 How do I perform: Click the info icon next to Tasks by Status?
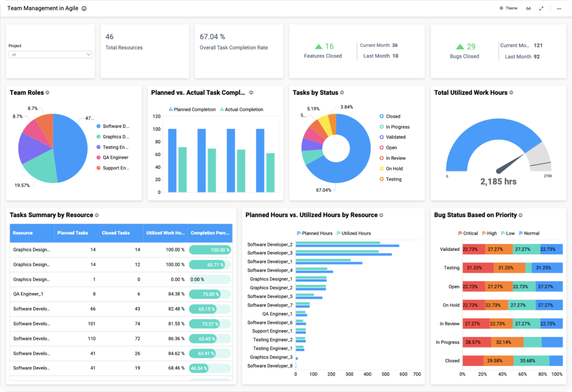[x=342, y=93]
